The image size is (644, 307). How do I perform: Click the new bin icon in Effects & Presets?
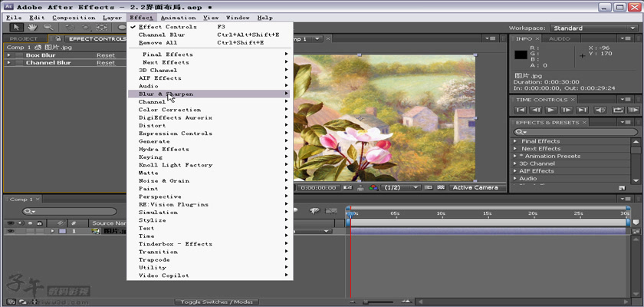[x=622, y=188]
